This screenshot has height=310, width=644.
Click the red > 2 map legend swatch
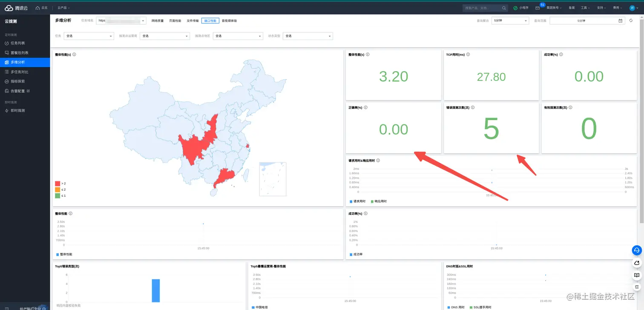tap(57, 183)
